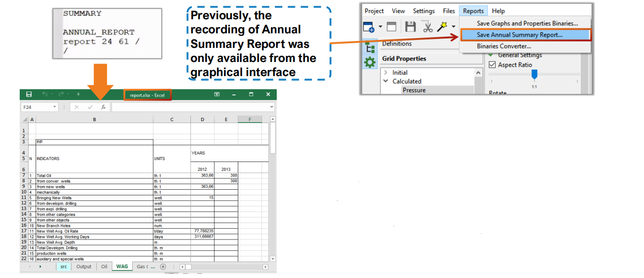
Task: Select column B header in Excel
Action: coord(94,119)
